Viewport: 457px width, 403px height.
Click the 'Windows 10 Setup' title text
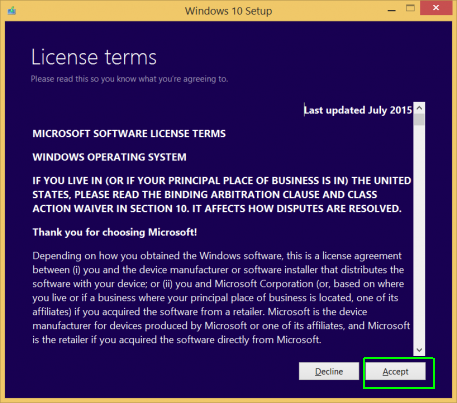[228, 11]
